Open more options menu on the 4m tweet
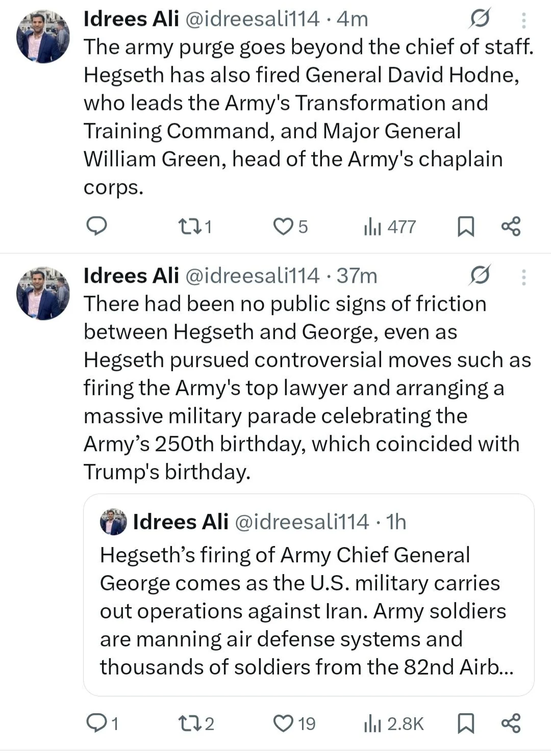This screenshot has height=756, width=551. [523, 20]
